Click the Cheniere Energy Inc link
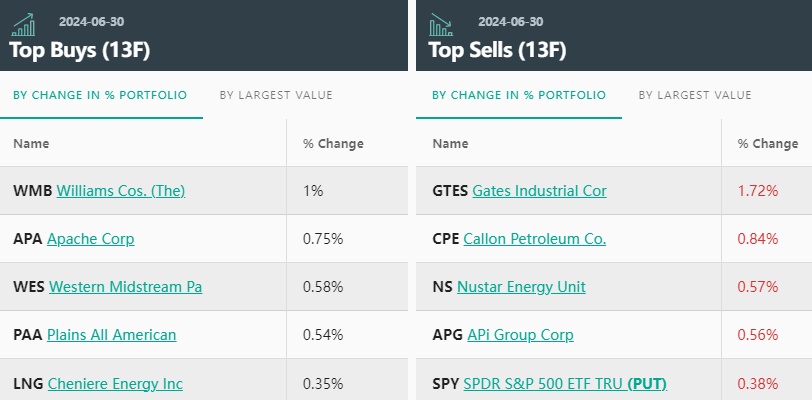Image resolution: width=812 pixels, height=400 pixels. 115,383
